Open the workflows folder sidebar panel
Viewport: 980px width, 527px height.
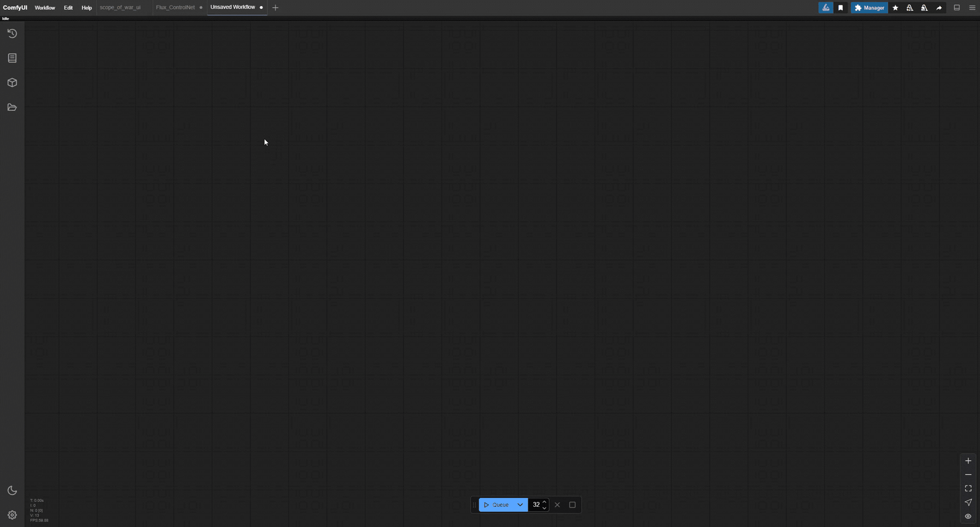(x=12, y=107)
